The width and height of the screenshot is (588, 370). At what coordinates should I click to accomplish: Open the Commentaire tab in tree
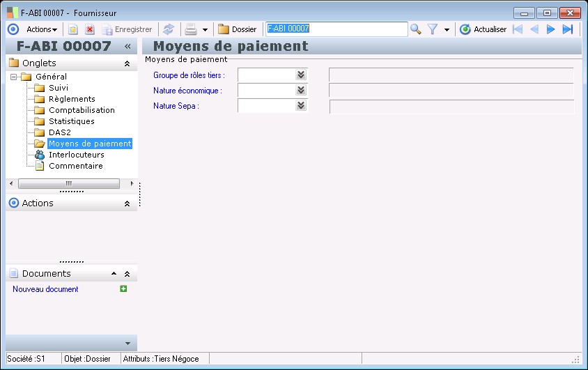76,166
